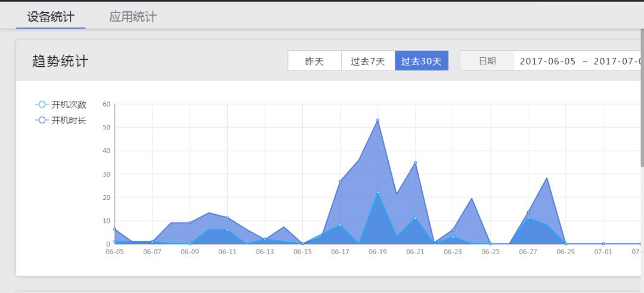Switch to the 设备统计 tab

coord(51,17)
